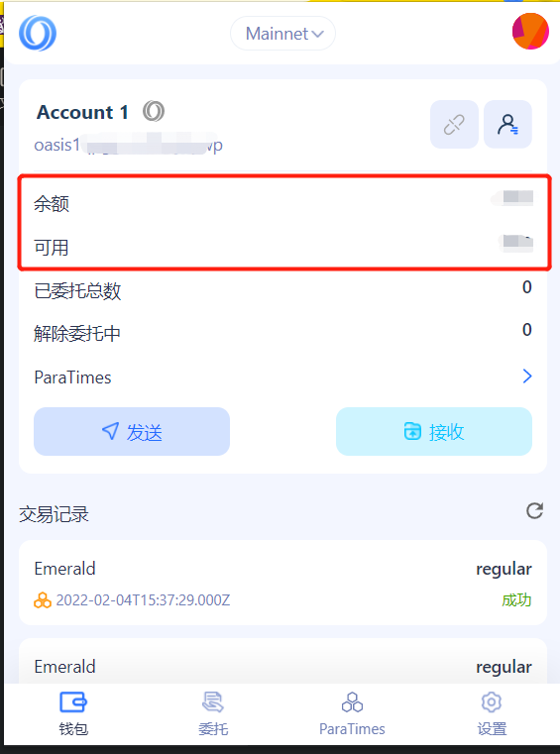The image size is (560, 754).
Task: Click the ParaTimes row label
Action: click(72, 377)
